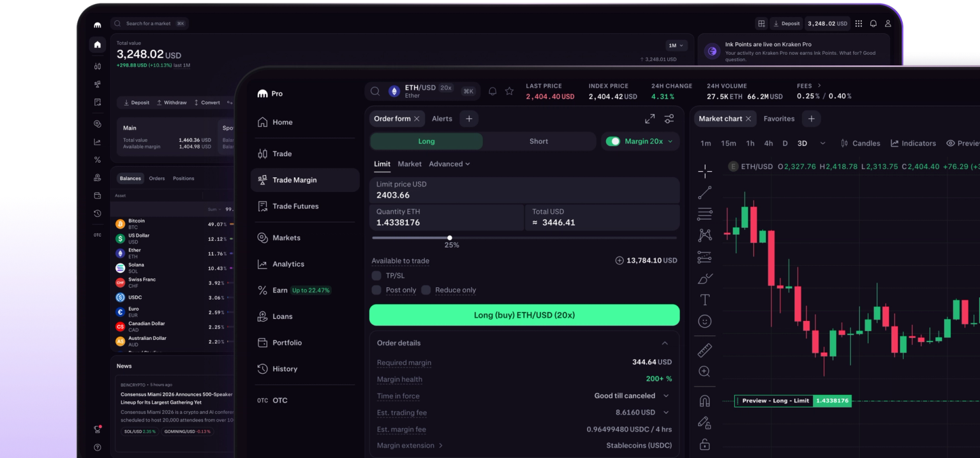The width and height of the screenshot is (980, 458).
Task: Favorite ETH/USD with the star icon
Action: pyautogui.click(x=509, y=91)
